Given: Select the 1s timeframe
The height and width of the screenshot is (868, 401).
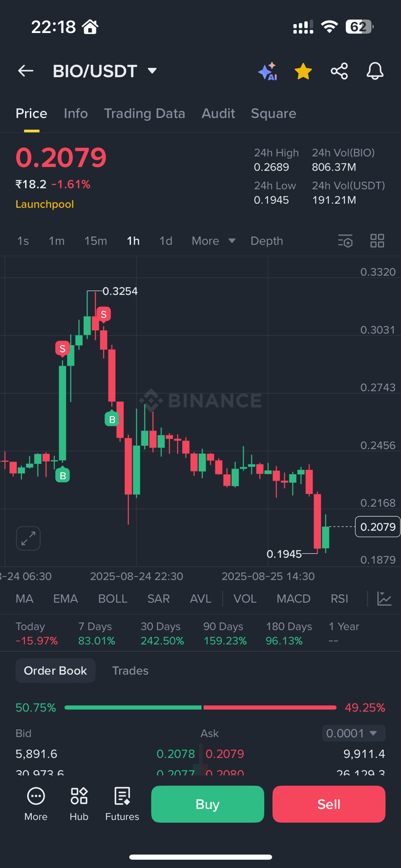Looking at the screenshot, I should (x=23, y=241).
